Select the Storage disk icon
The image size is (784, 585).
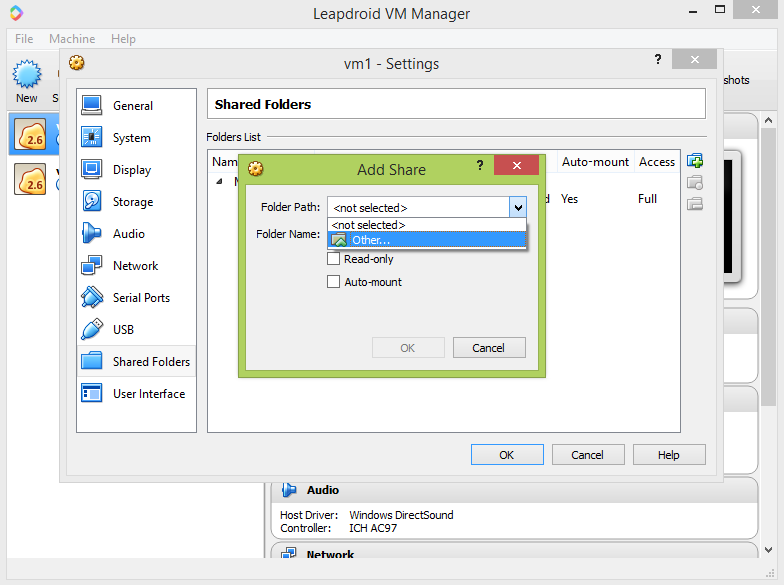coord(92,201)
